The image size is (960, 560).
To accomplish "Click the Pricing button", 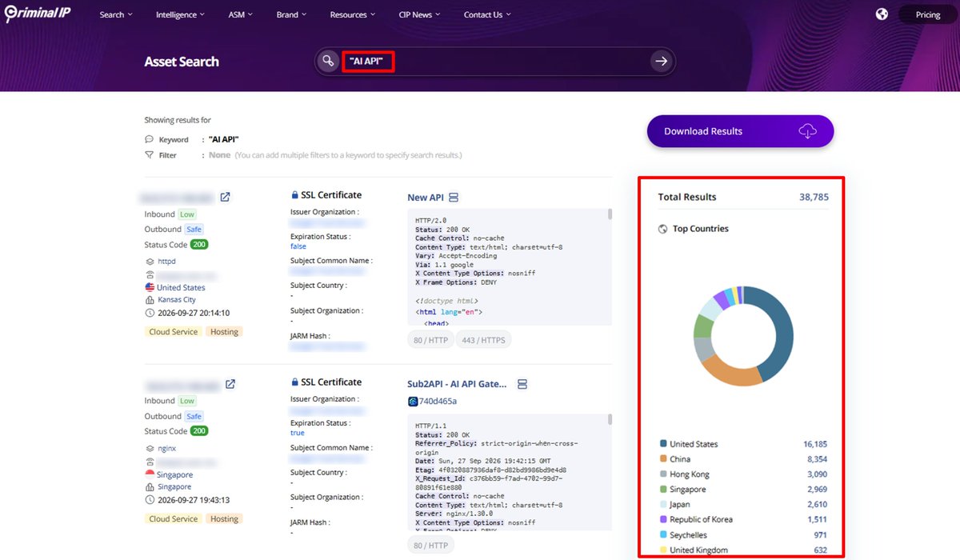I will (927, 14).
